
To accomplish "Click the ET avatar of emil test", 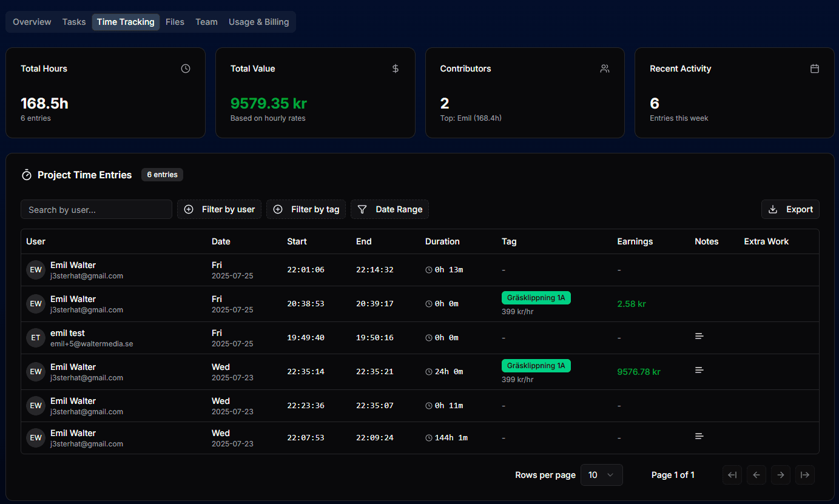I will [36, 338].
